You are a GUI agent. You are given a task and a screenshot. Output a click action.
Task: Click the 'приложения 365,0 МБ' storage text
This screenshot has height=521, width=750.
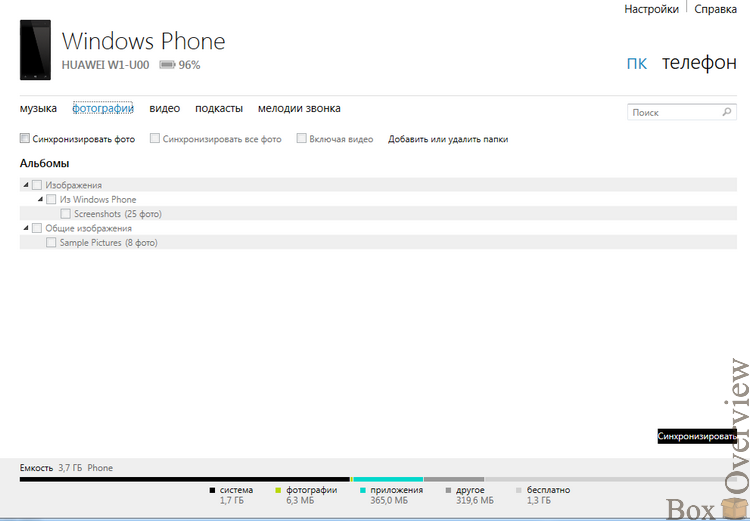tap(397, 495)
